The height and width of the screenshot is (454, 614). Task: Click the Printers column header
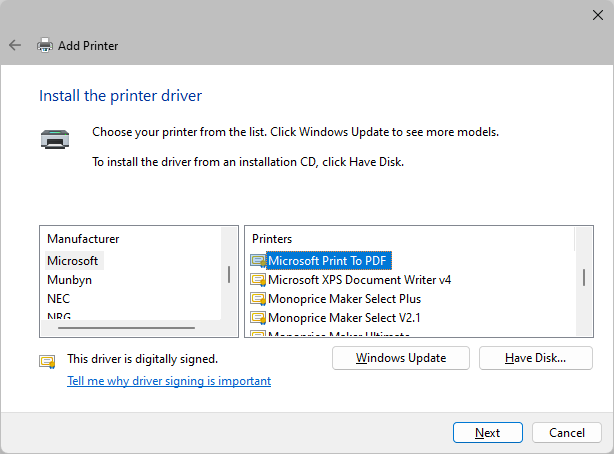[x=272, y=239]
